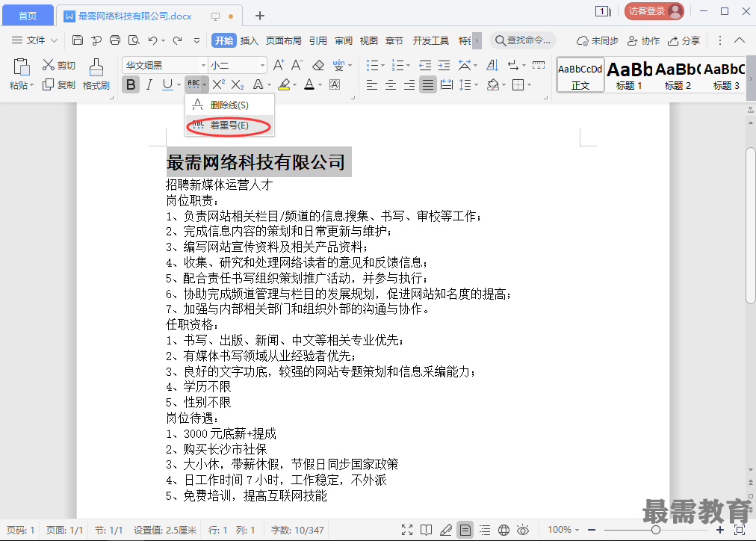Increase font size with A+ icon
The height and width of the screenshot is (541, 756).
coord(279,64)
